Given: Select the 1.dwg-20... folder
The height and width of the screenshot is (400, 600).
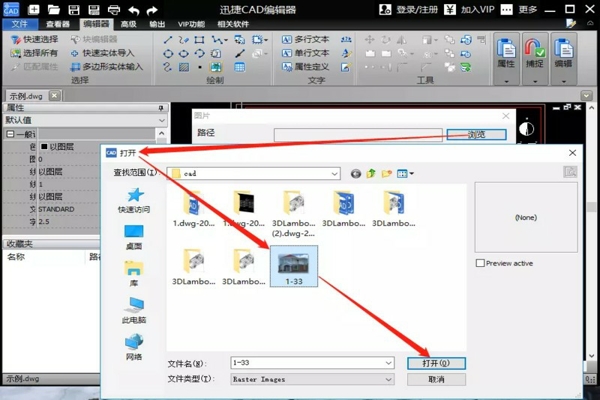Looking at the screenshot, I should click(194, 209).
